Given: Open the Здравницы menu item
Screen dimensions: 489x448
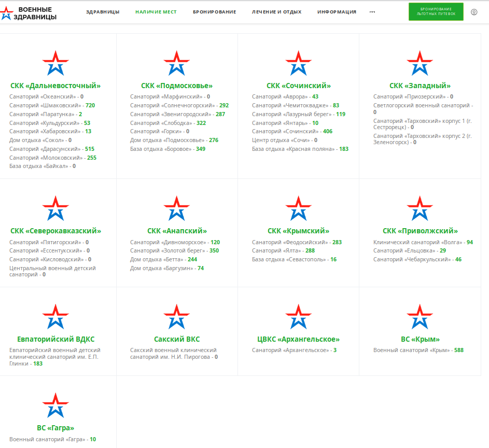Looking at the screenshot, I should [103, 12].
